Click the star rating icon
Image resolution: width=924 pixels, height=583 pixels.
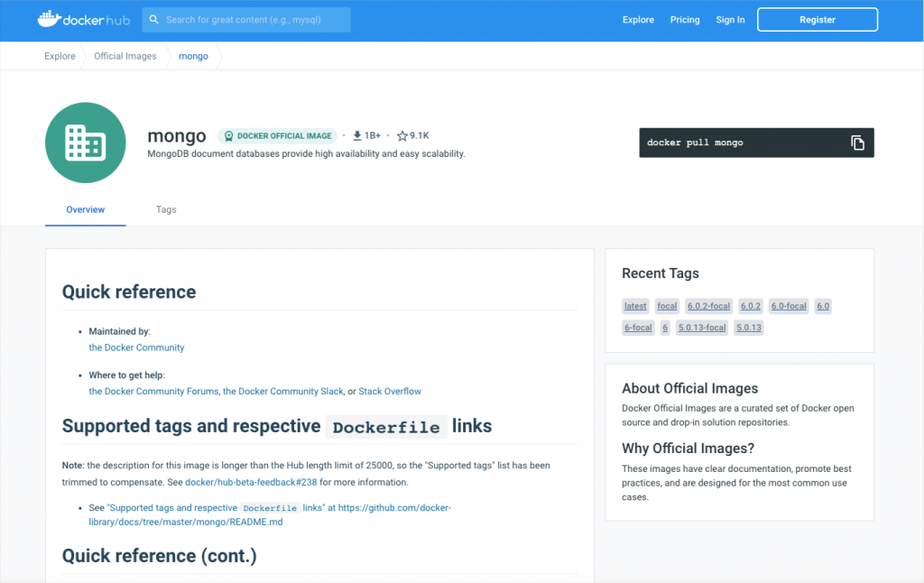[x=402, y=135]
